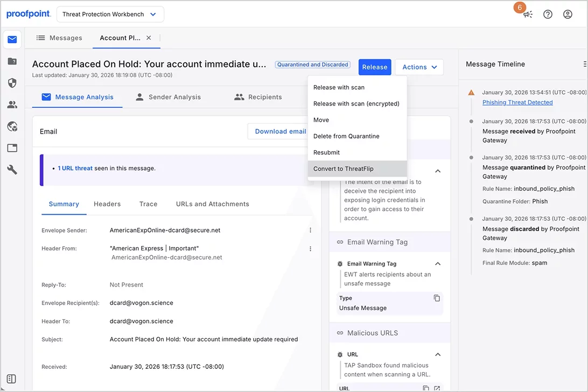The image size is (588, 392).
Task: Open URLs and Attachments tab
Action: click(x=213, y=204)
